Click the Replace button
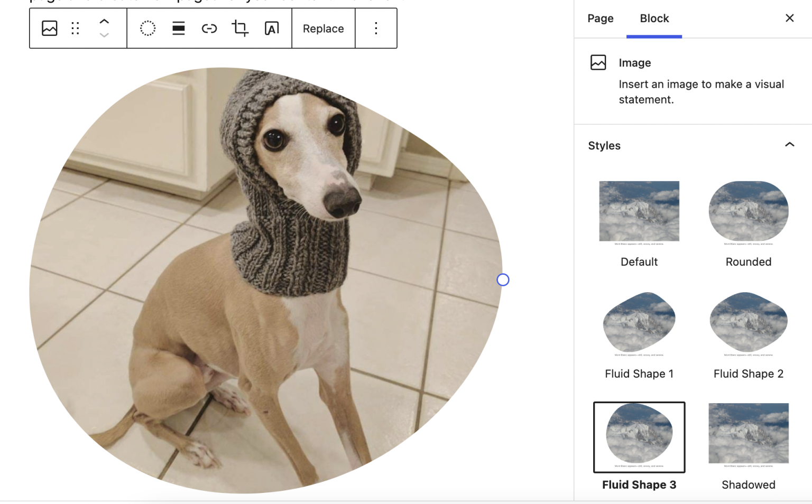812x504 pixels. (323, 29)
